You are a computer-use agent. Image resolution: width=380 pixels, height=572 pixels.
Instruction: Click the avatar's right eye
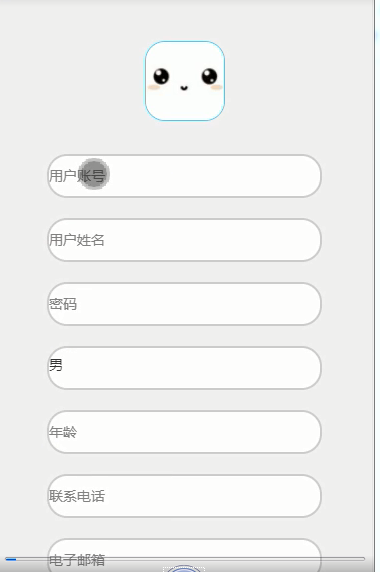click(209, 76)
